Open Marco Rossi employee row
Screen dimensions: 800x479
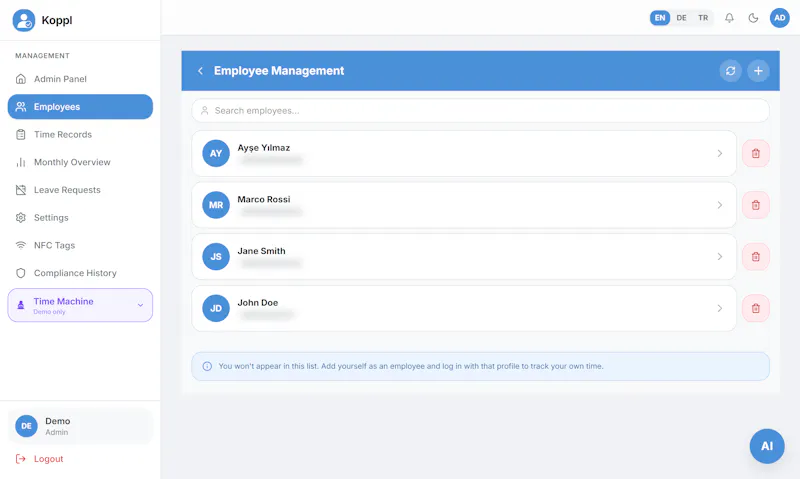pyautogui.click(x=464, y=205)
